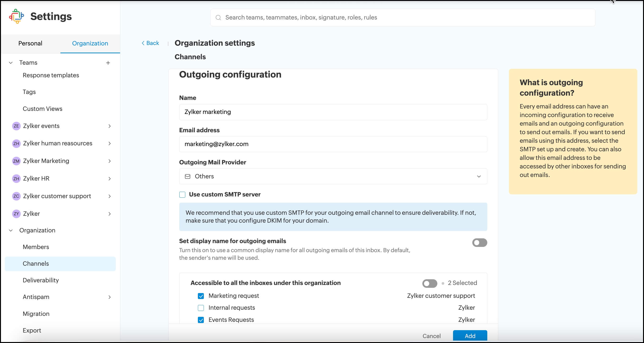Open Deliverability in the Organization menu

pyautogui.click(x=41, y=280)
